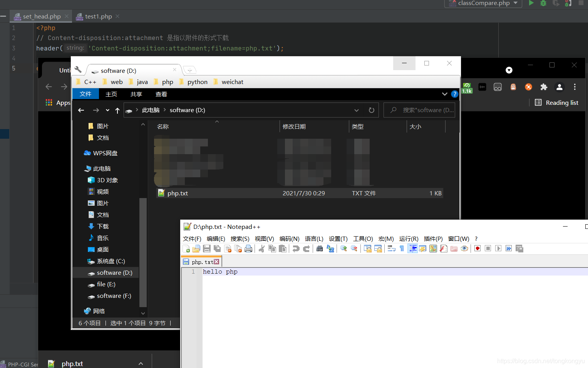
Task: Click the Explorer refresh button
Action: [372, 110]
